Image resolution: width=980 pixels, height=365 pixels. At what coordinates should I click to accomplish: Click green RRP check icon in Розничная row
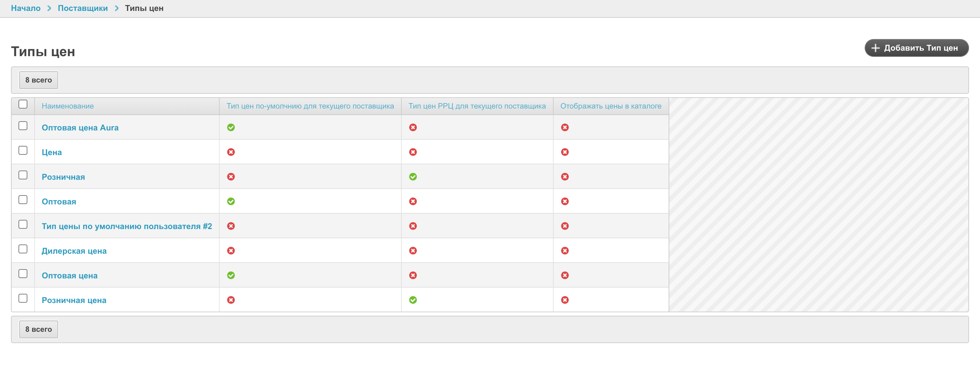[x=413, y=177]
